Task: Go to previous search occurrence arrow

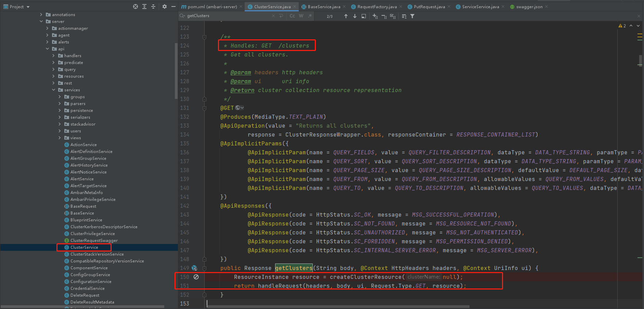Action: click(x=346, y=16)
